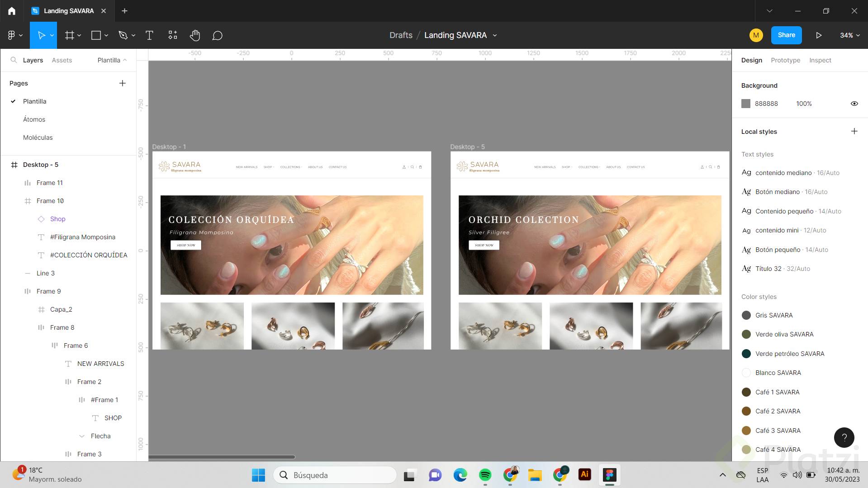Select the Gris SAVARA color style
Image resolution: width=868 pixels, height=488 pixels.
tap(767, 315)
